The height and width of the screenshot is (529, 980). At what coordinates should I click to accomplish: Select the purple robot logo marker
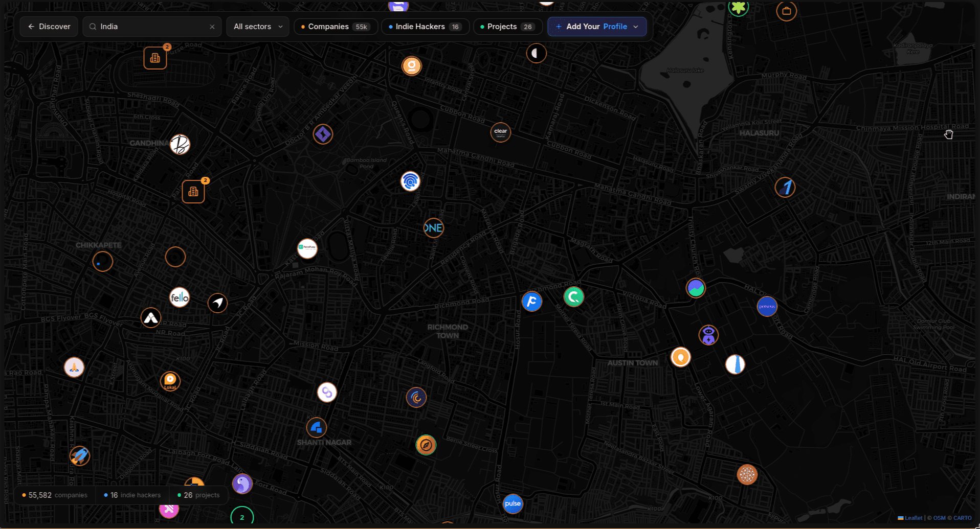[708, 335]
